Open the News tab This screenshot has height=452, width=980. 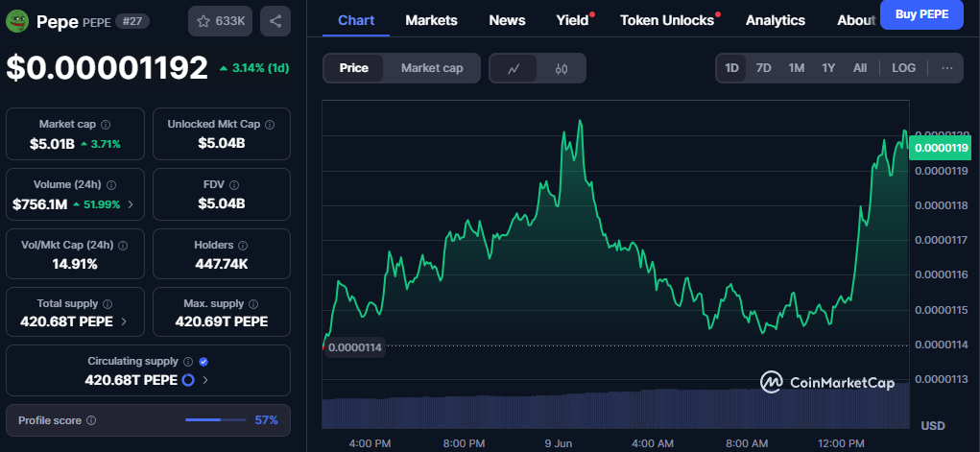[x=507, y=20]
